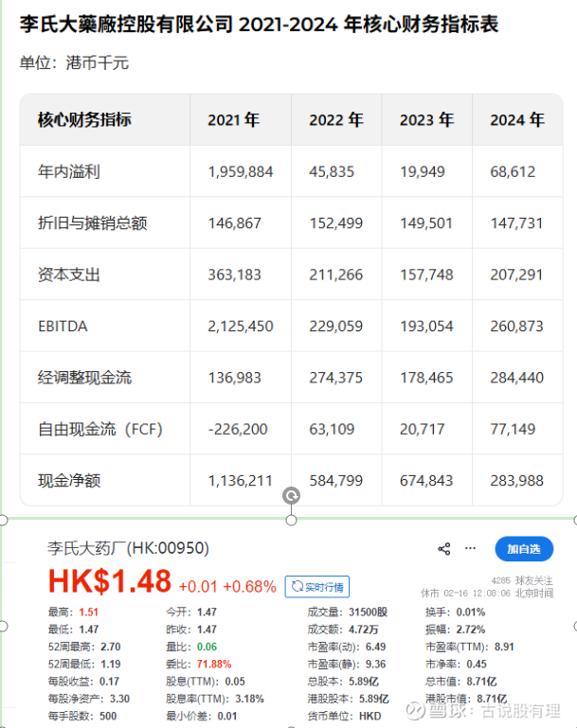Image resolution: width=577 pixels, height=728 pixels.
Task: Click the 2021 年 column header
Action: [x=233, y=120]
